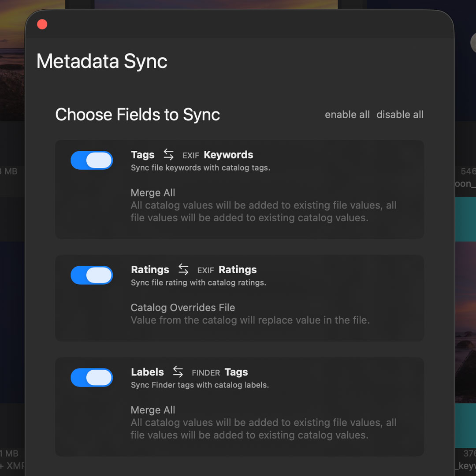Click the sync arrows icon beside Tags
The height and width of the screenshot is (476, 476).
click(168, 154)
